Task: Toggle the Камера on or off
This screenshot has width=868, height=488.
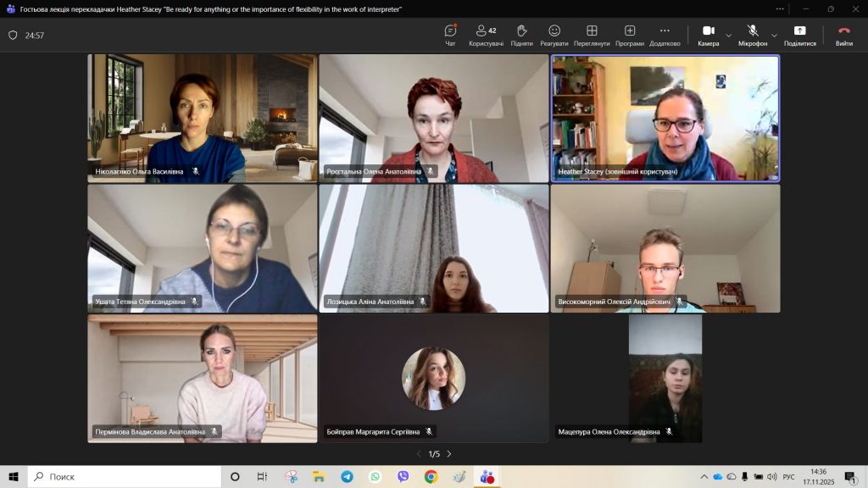Action: pos(708,35)
